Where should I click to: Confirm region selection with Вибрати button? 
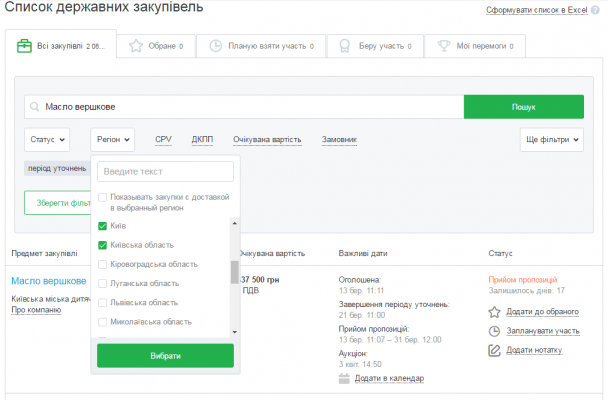click(x=165, y=356)
